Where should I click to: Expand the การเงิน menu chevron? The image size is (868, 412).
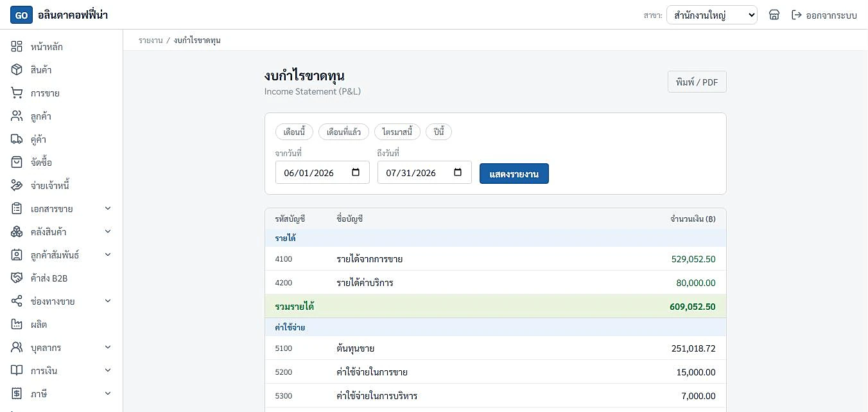point(108,371)
